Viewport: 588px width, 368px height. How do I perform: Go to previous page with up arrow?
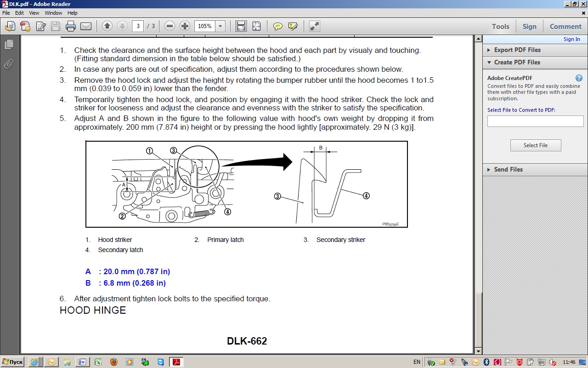pos(107,26)
